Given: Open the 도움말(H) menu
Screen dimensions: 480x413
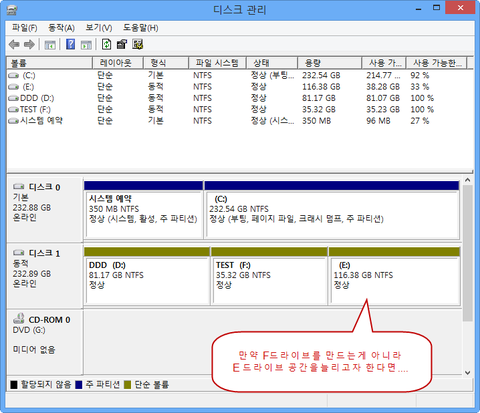Looking at the screenshot, I should click(x=140, y=28).
